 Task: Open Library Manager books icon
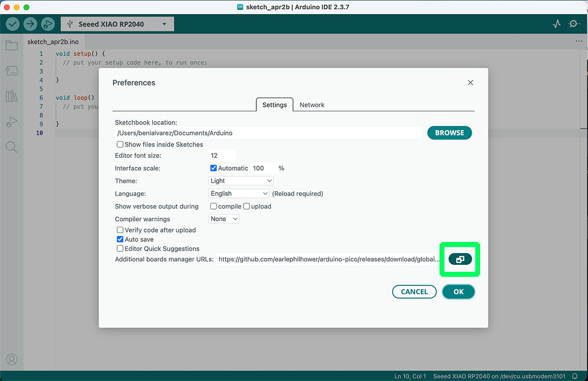click(12, 96)
